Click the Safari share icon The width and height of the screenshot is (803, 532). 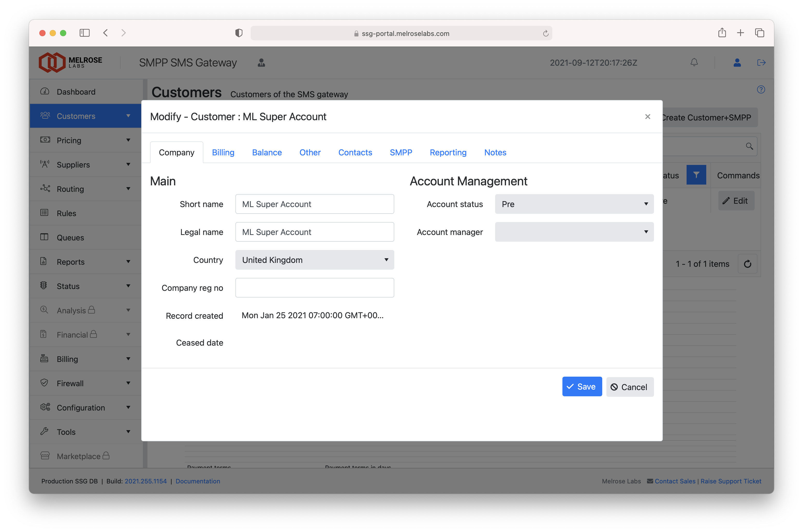[x=722, y=33]
